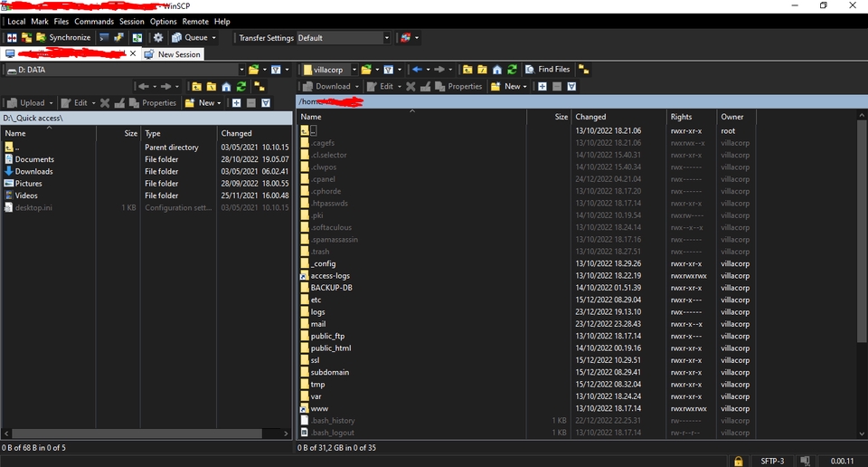Open in PuTTY icon
Screen dimensions: 868x467
pyautogui.click(x=119, y=38)
